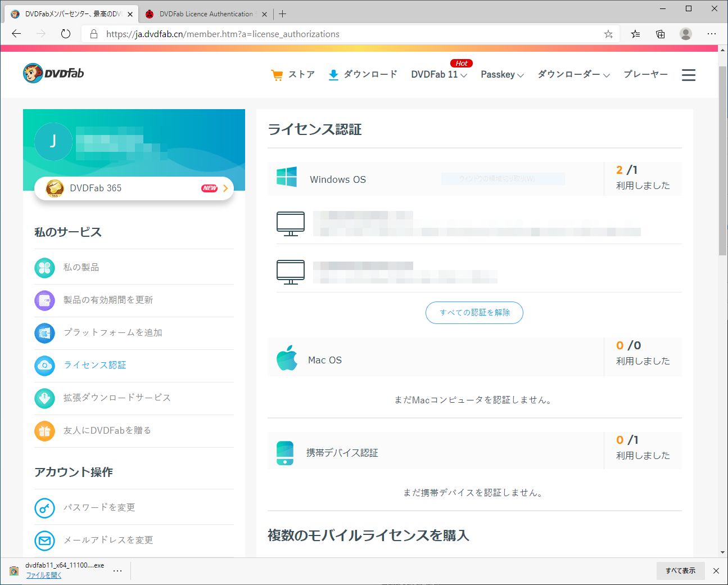Click the scrollbar down arrow
The width and height of the screenshot is (728, 585).
click(x=723, y=553)
